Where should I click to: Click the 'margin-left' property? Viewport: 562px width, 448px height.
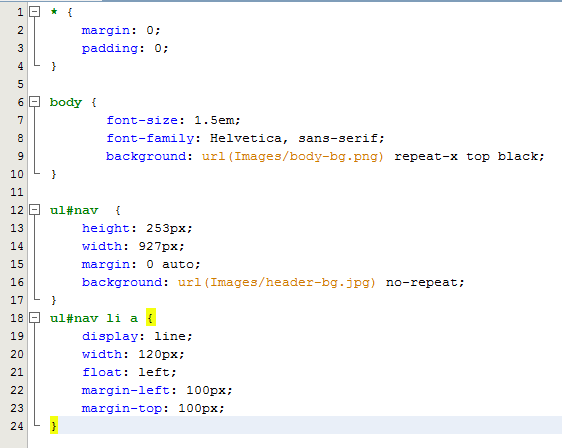[x=125, y=390]
